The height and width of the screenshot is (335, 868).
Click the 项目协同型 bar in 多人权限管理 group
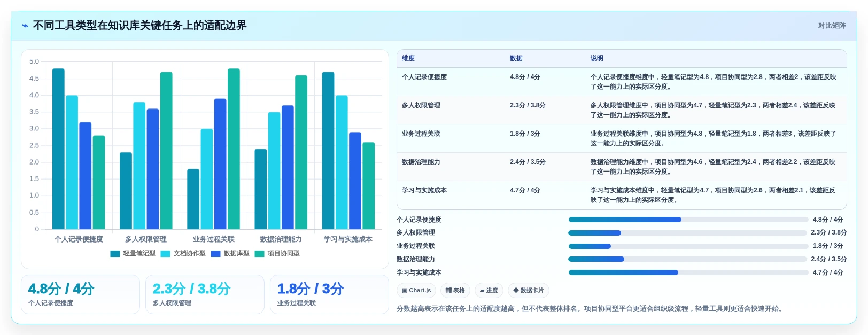tap(166, 151)
